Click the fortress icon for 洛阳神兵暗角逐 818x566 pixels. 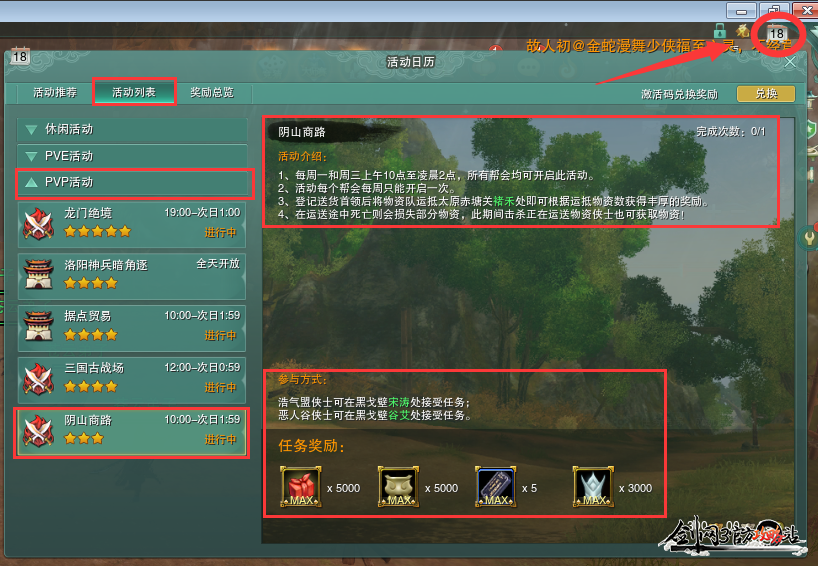pos(38,275)
